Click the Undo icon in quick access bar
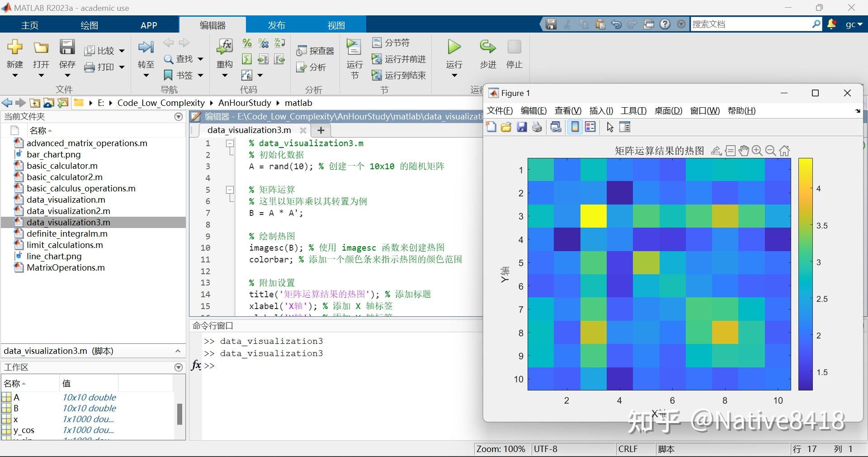 click(x=616, y=24)
